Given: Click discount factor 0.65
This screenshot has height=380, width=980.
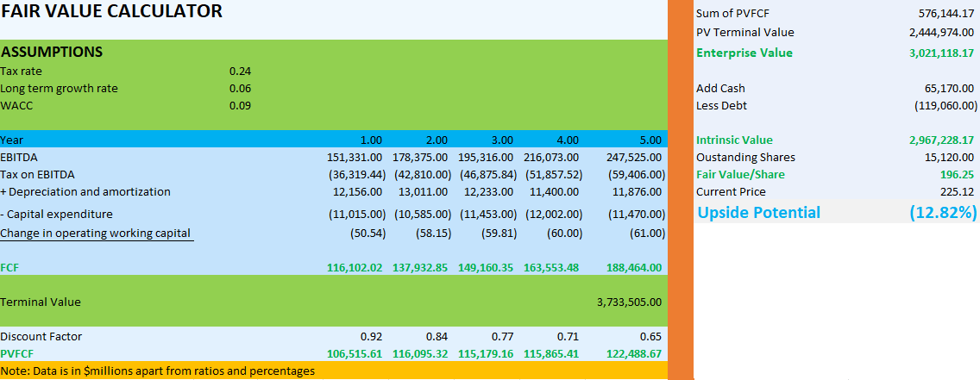Looking at the screenshot, I should (x=650, y=336).
